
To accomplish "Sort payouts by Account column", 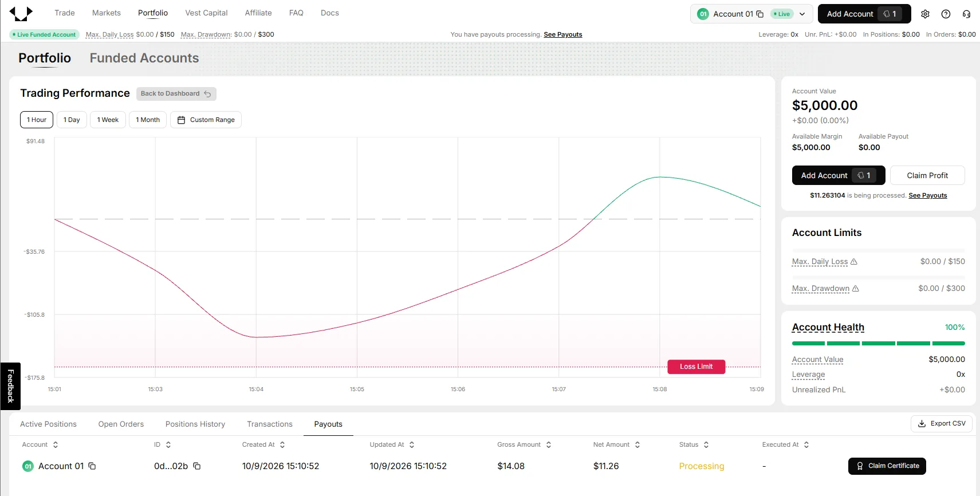I will 56,444.
